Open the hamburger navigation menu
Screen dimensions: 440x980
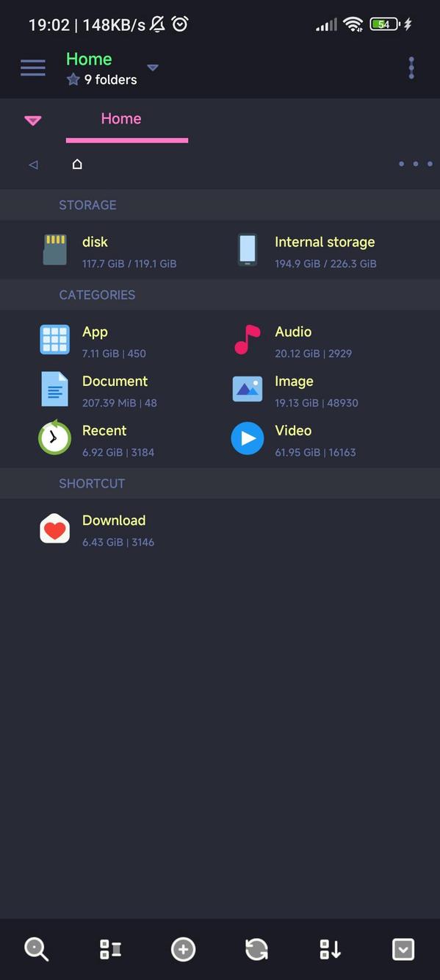click(x=32, y=68)
